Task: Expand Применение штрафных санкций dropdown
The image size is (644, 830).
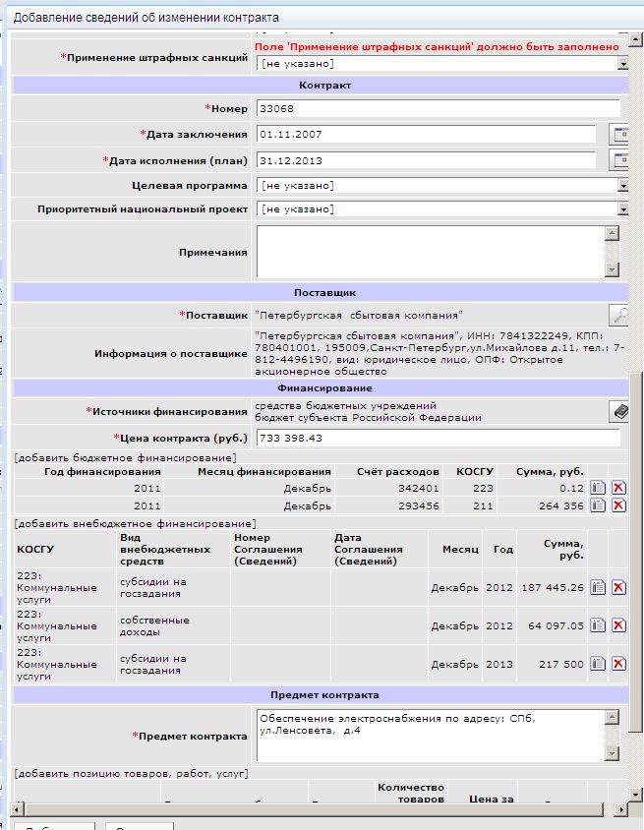Action: pos(622,64)
